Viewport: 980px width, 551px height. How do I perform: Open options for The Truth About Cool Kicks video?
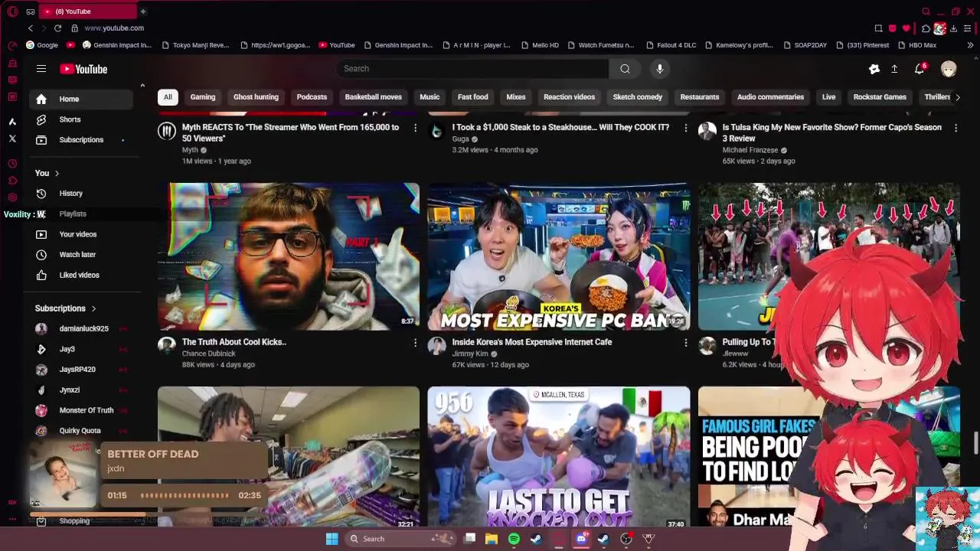pyautogui.click(x=415, y=343)
